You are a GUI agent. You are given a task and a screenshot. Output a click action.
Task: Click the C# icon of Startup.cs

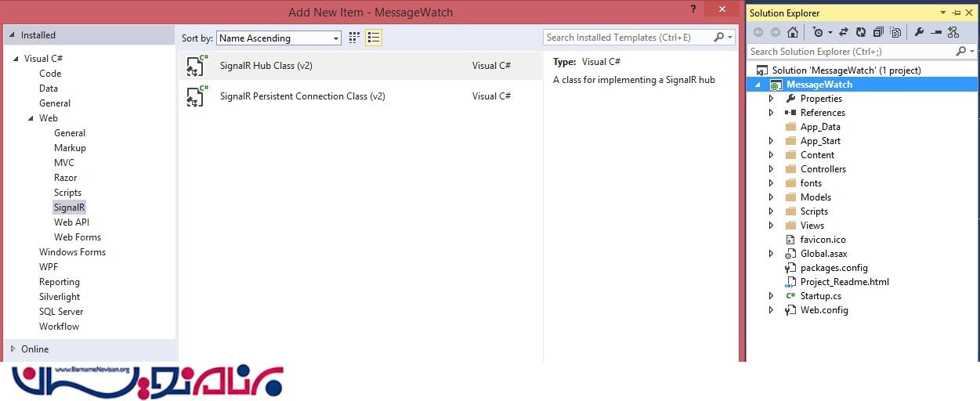coord(790,296)
